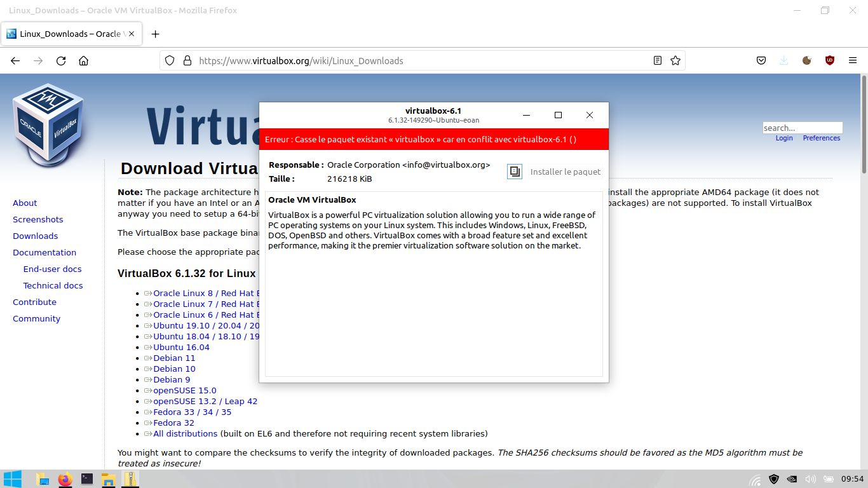Download the Ubuntu 18.04 / 18.10 package
The height and width of the screenshot is (488, 868).
[x=201, y=336]
